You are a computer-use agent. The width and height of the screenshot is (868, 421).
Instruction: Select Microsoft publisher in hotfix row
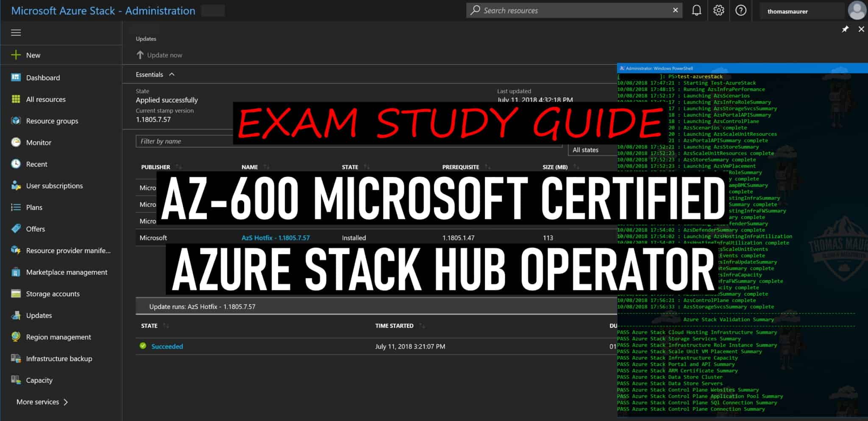coord(153,238)
